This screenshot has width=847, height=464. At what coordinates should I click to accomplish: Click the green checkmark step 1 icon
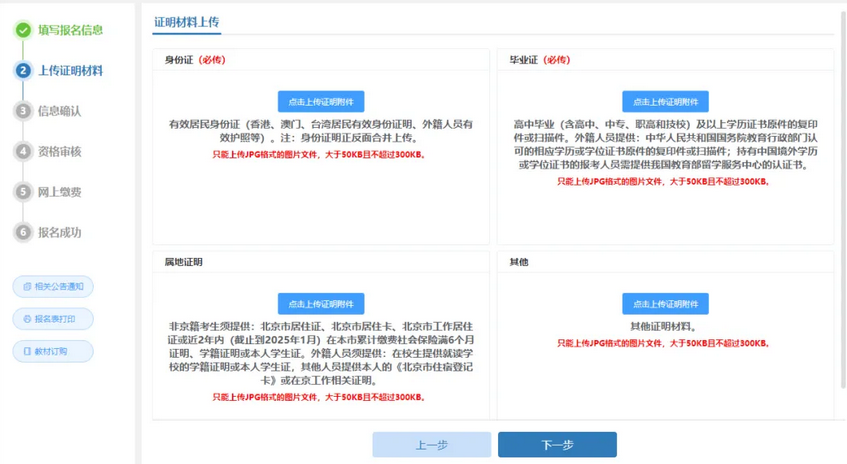[23, 30]
